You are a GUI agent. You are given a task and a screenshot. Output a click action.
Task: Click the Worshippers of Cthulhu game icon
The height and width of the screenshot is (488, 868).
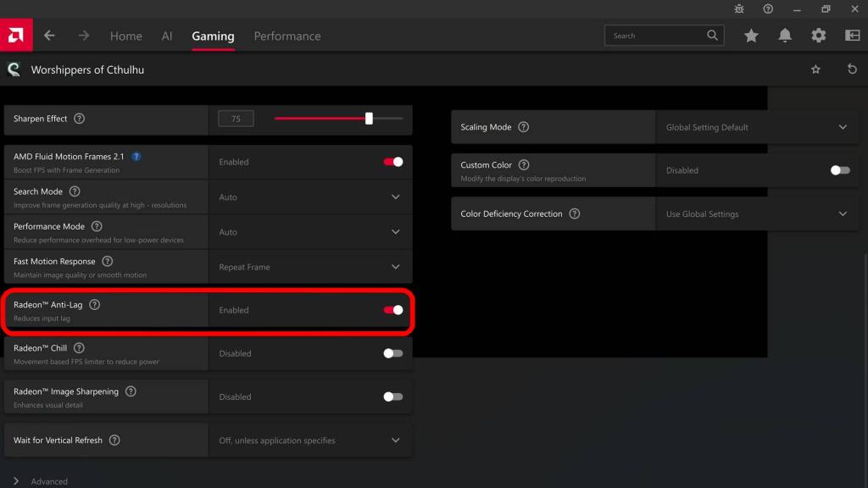tap(13, 69)
